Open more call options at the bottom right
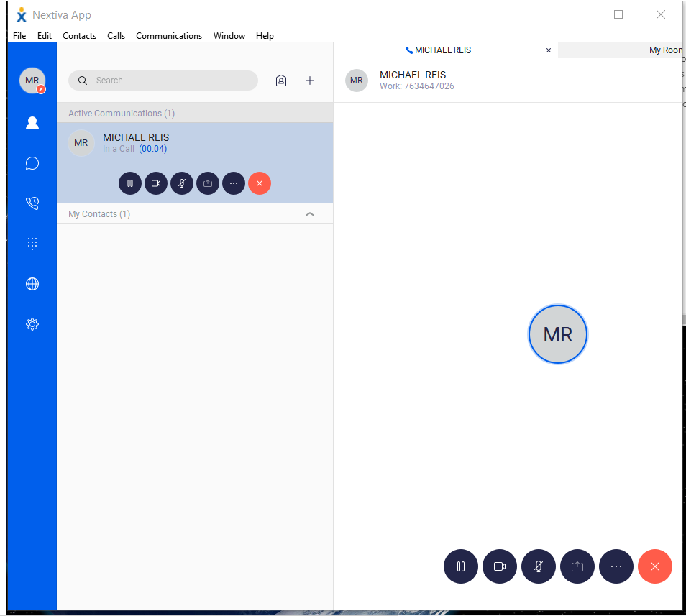Screen dimensions: 686x616 [616, 566]
